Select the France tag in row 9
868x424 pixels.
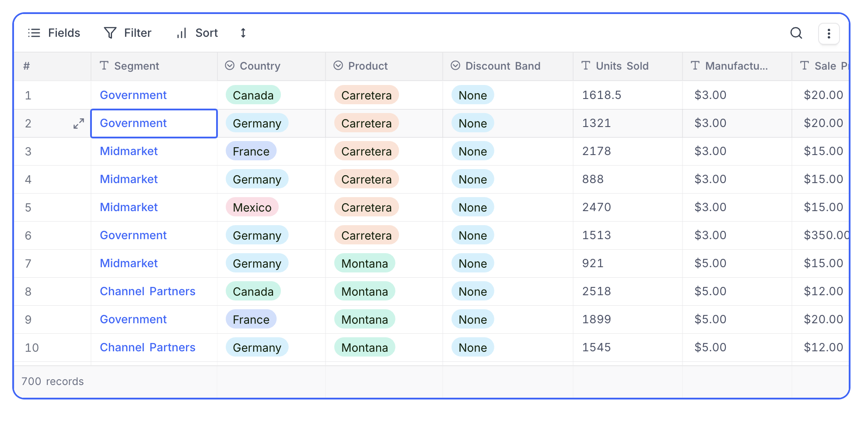coord(251,319)
